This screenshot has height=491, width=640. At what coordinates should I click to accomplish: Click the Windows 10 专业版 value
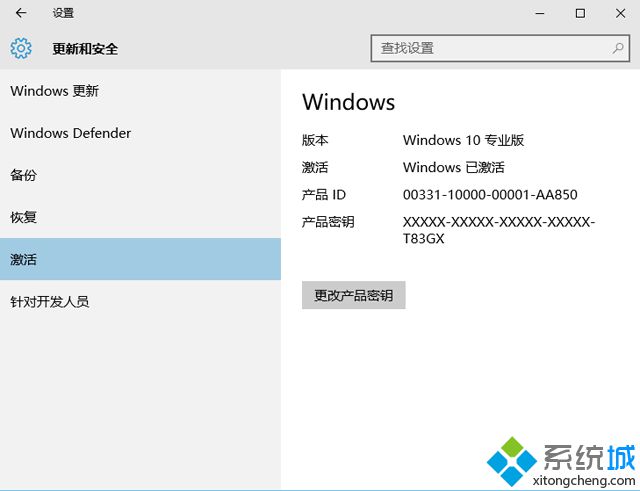point(463,140)
